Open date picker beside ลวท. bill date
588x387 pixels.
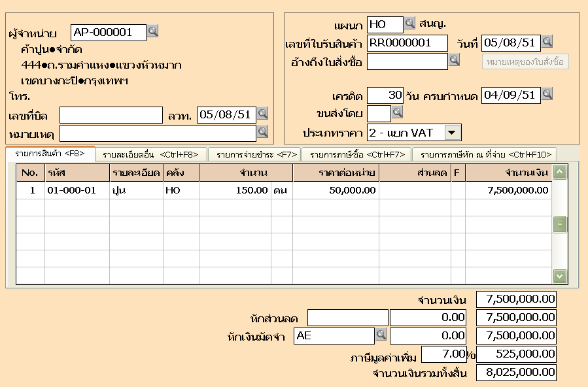[x=263, y=114]
